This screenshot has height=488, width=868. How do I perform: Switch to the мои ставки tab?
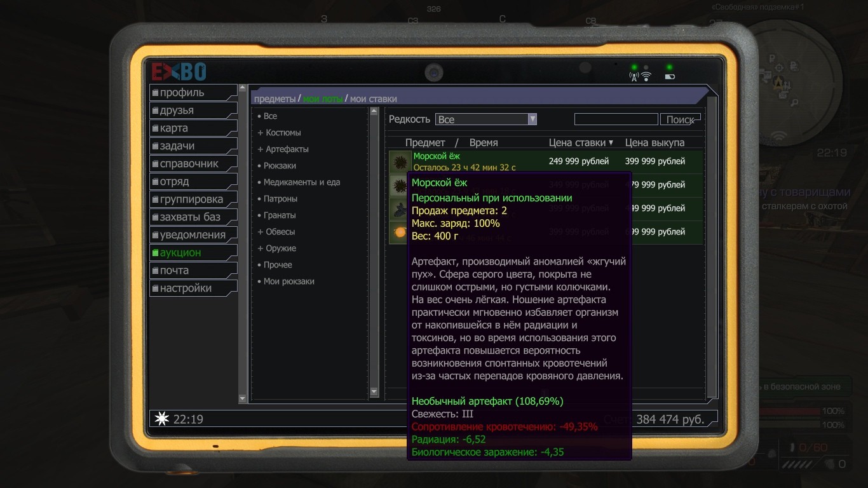[x=374, y=98]
